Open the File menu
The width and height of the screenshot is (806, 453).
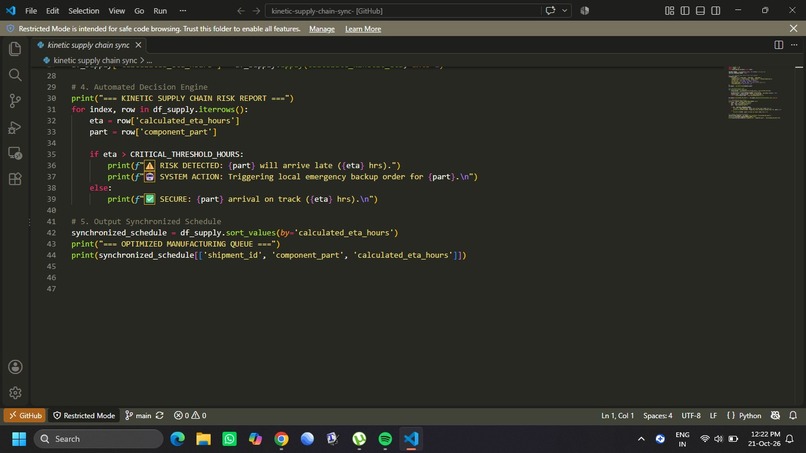tap(31, 11)
